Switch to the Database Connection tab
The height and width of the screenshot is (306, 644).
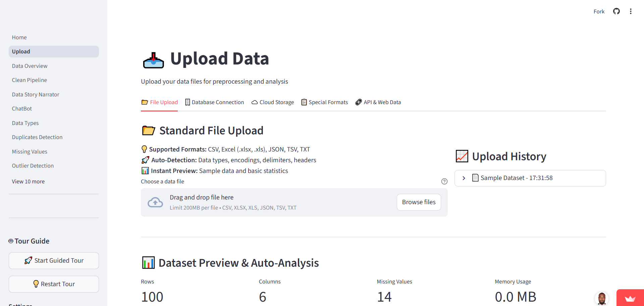[x=215, y=102]
